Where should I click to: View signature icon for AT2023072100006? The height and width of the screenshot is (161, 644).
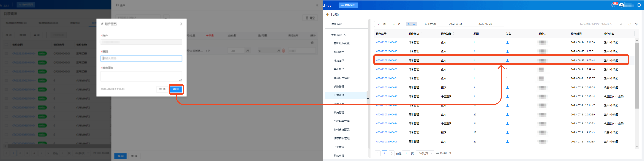508,141
